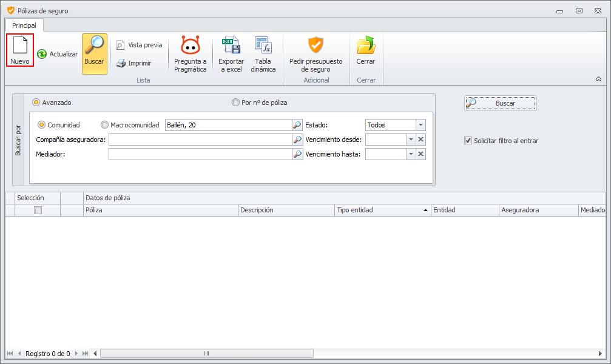611x364 pixels.
Task: Click Pedir presupuesto de seguro
Action: (x=316, y=54)
